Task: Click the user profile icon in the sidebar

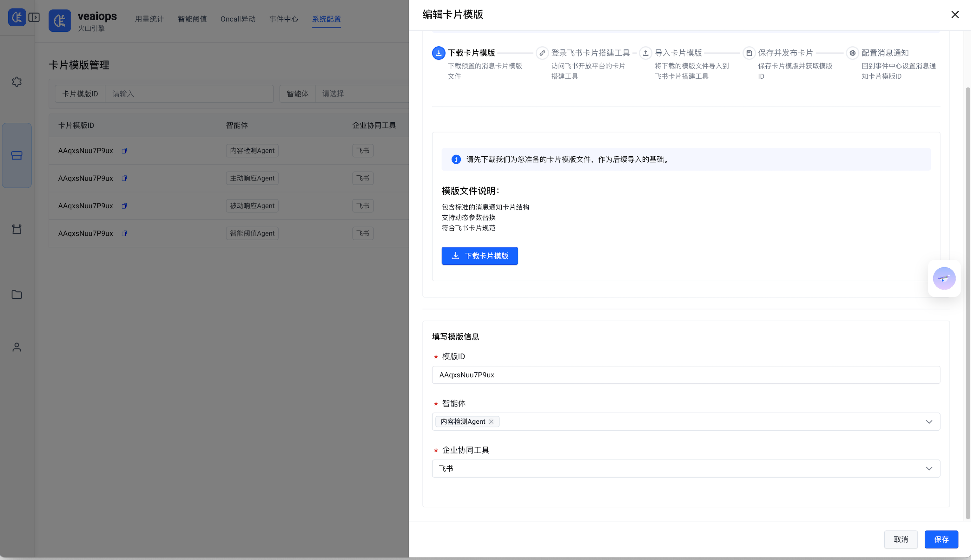Action: click(x=17, y=347)
